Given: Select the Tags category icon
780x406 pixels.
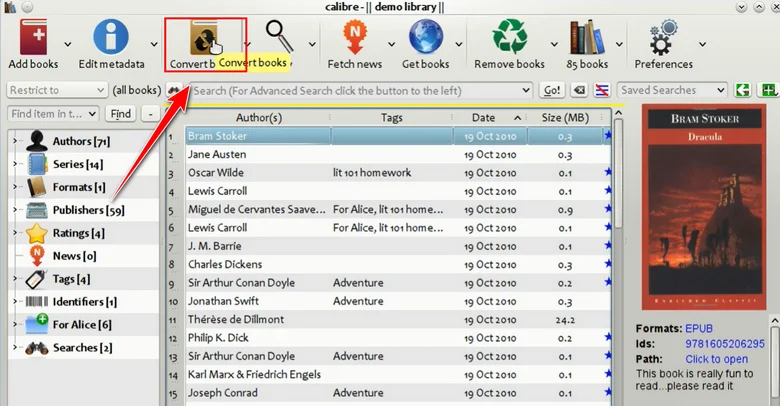Looking at the screenshot, I should pos(36,279).
